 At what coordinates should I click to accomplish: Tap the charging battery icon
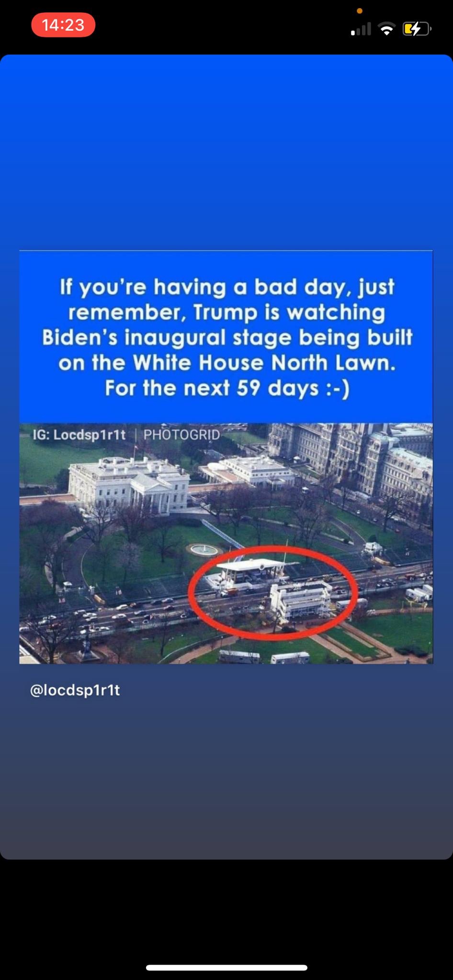(417, 29)
